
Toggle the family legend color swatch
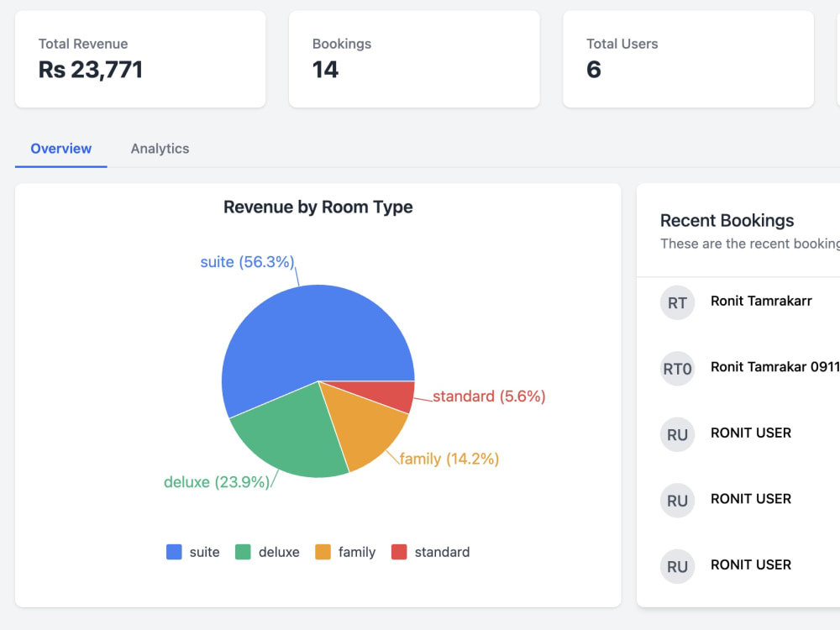tap(323, 552)
